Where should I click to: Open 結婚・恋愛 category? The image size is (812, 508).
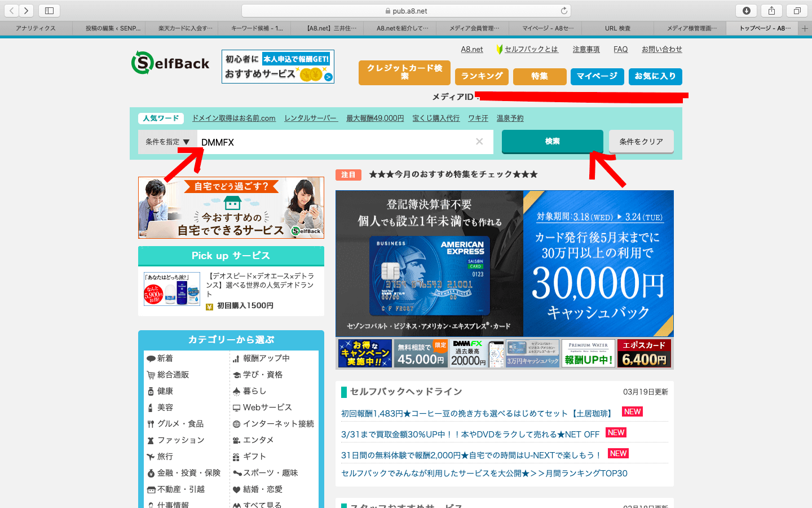[257, 489]
